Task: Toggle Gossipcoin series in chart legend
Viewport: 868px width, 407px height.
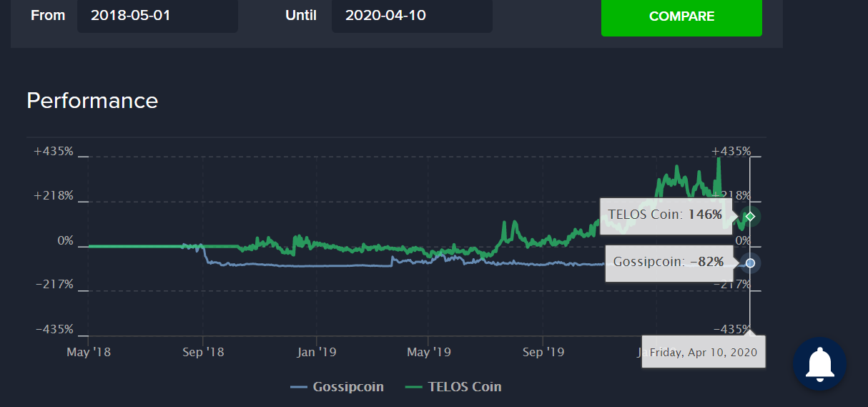Action: click(337, 387)
